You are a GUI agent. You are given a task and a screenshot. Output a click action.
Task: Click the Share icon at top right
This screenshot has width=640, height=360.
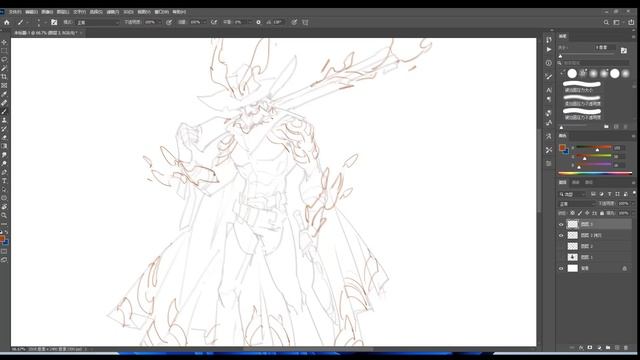(631, 22)
